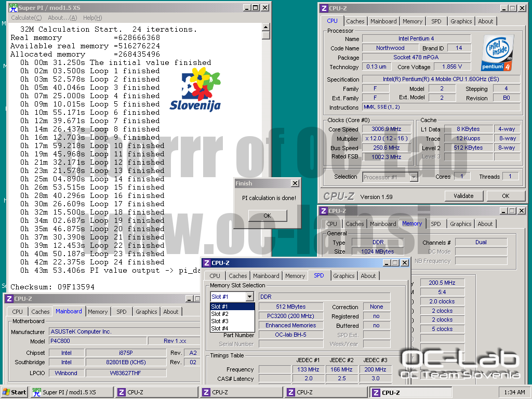Image resolution: width=532 pixels, height=399 pixels.
Task: Switch to Memory tab in CPU-Z SPD window
Action: [x=295, y=276]
